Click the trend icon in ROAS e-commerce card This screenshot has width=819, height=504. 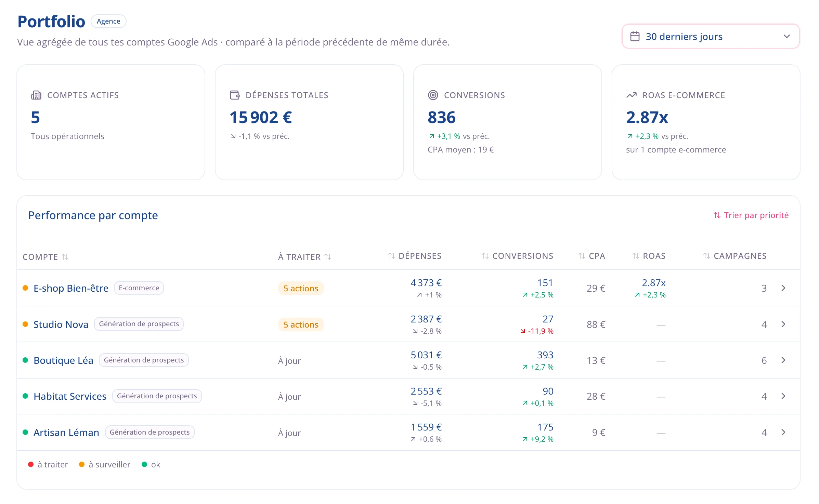(x=632, y=95)
